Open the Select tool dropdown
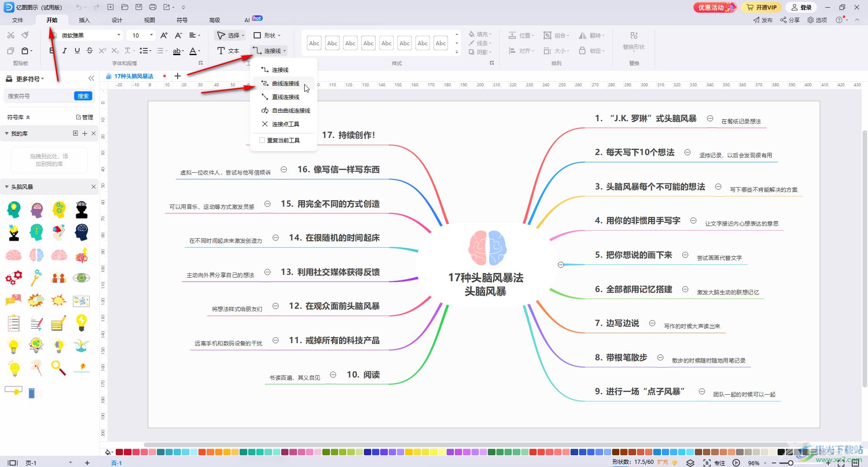This screenshot has width=868, height=467. [243, 35]
